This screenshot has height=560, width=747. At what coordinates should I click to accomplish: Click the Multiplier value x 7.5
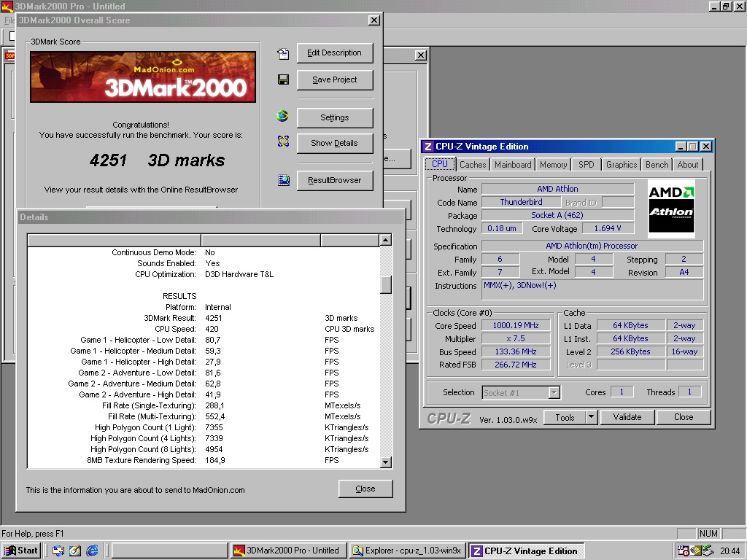click(x=516, y=338)
